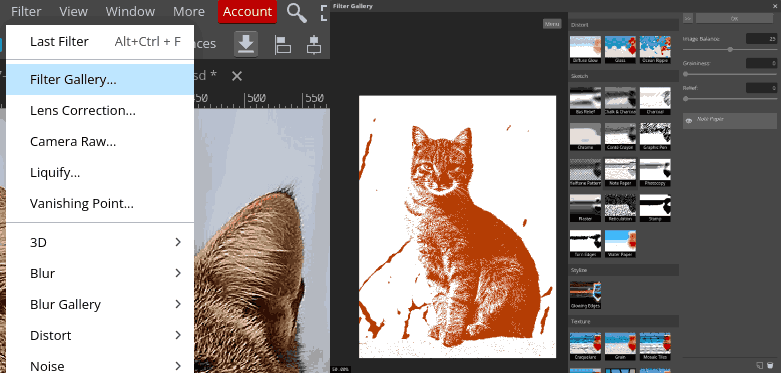Pick Photocopy filter thumbnail

tap(655, 172)
